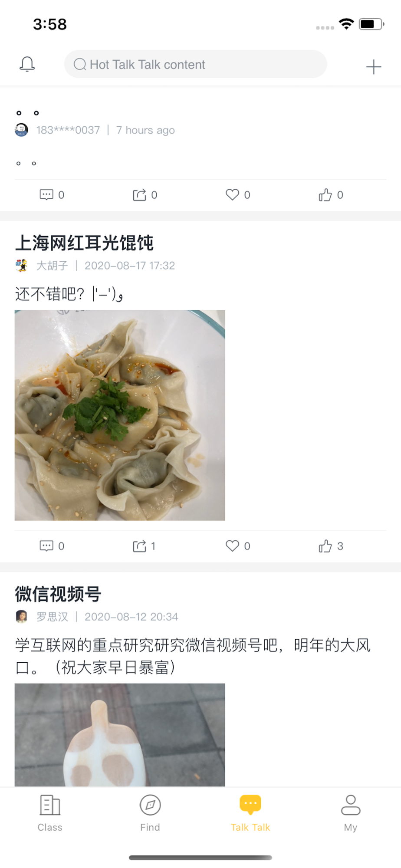Viewport: 401px width, 868px height.
Task: Like the dumpling post with thumbs-up
Action: click(x=331, y=546)
